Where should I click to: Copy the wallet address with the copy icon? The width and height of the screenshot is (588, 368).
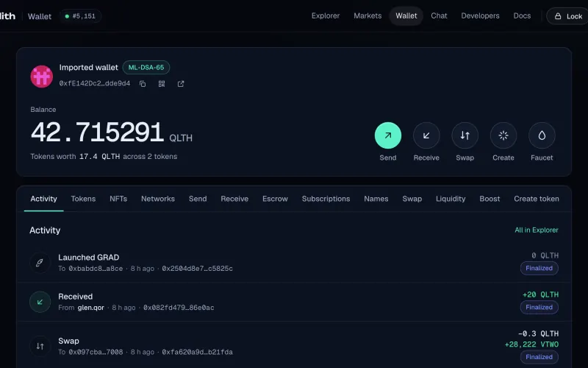coord(143,84)
